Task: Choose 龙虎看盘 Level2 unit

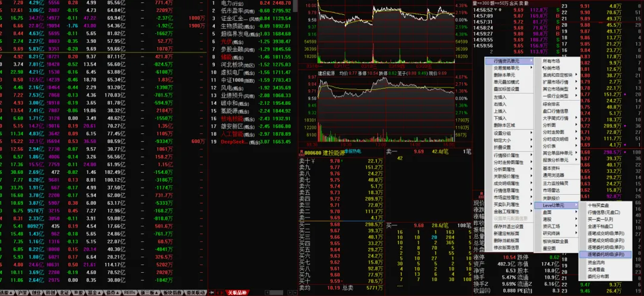Action: (605, 269)
